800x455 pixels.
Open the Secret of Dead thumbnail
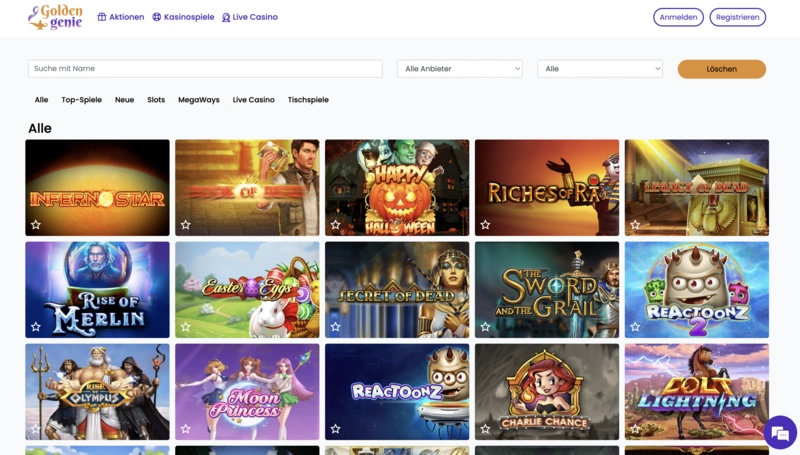tap(397, 290)
